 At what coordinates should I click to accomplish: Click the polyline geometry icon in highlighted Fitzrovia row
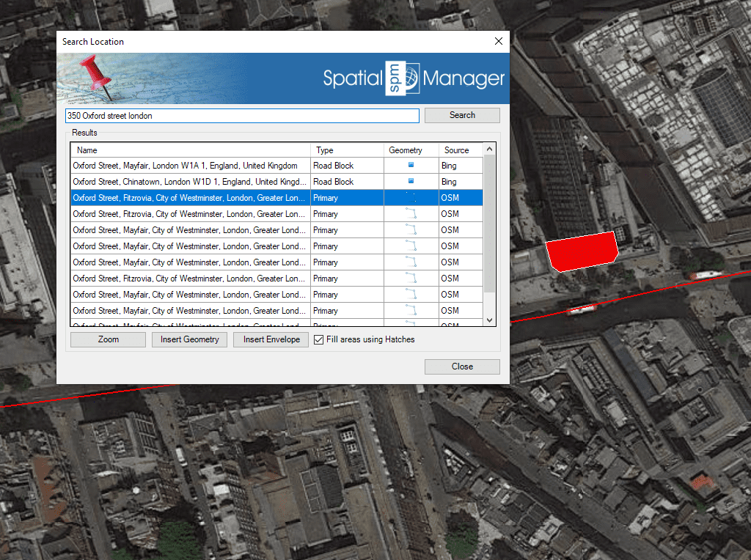pos(411,198)
